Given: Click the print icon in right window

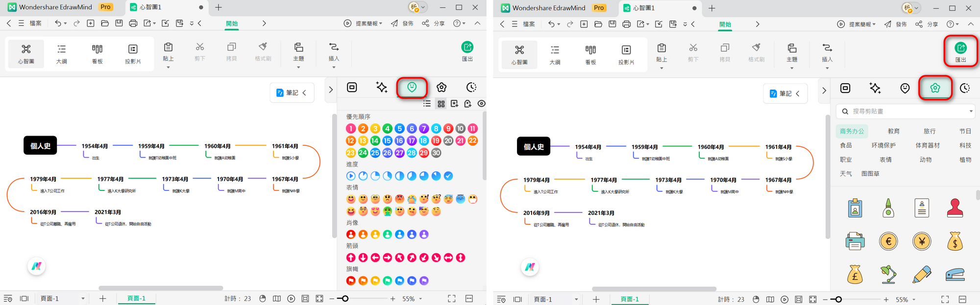Looking at the screenshot, I should point(626,24).
